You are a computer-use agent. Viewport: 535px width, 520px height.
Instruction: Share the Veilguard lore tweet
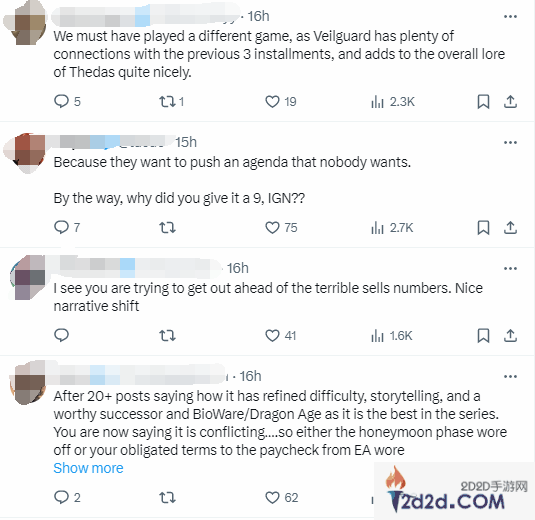(x=510, y=101)
